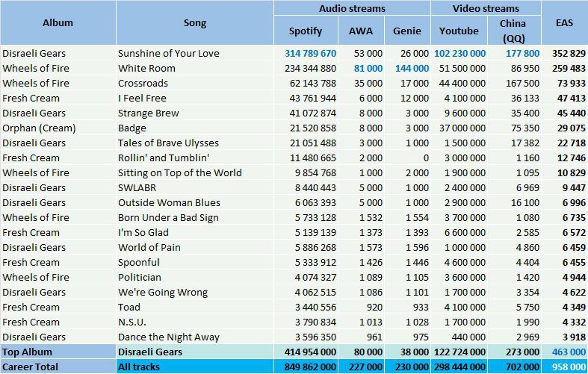
Task: Click Top Album Youtube 122 724 000
Action: [459, 352]
